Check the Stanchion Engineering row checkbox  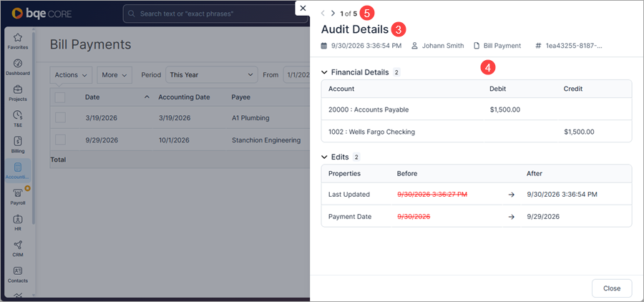click(60, 140)
